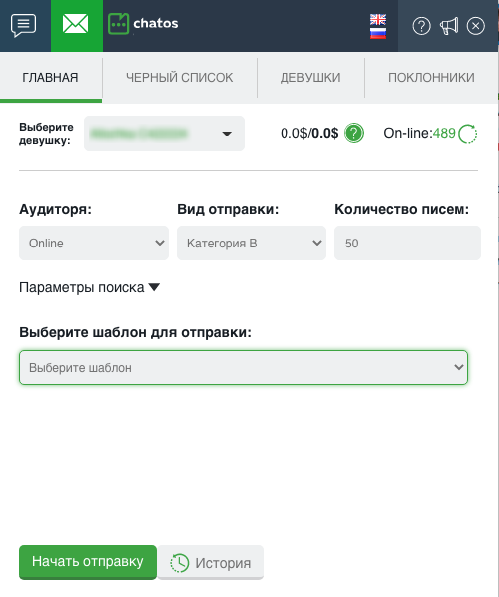This screenshot has height=597, width=499.
Task: Open the Аудиторя Online dropdown
Action: [94, 243]
